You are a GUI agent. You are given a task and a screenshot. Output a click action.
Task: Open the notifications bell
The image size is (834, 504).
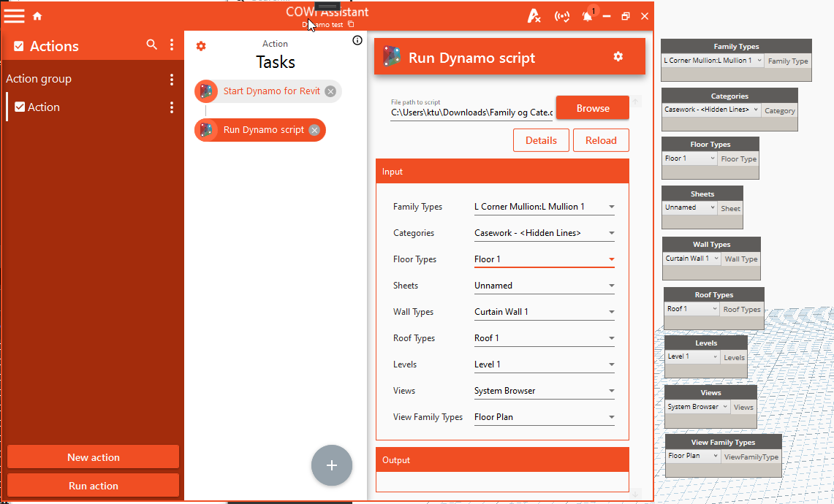point(587,16)
